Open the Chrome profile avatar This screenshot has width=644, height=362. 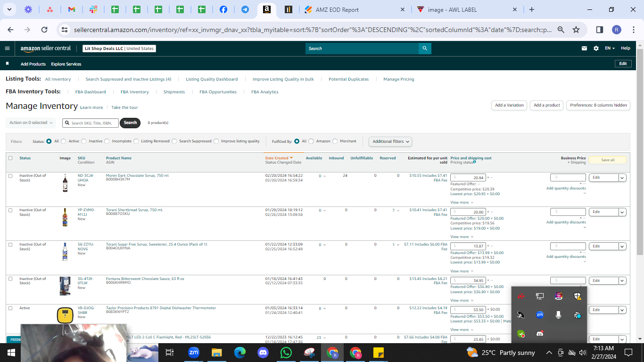click(x=617, y=30)
